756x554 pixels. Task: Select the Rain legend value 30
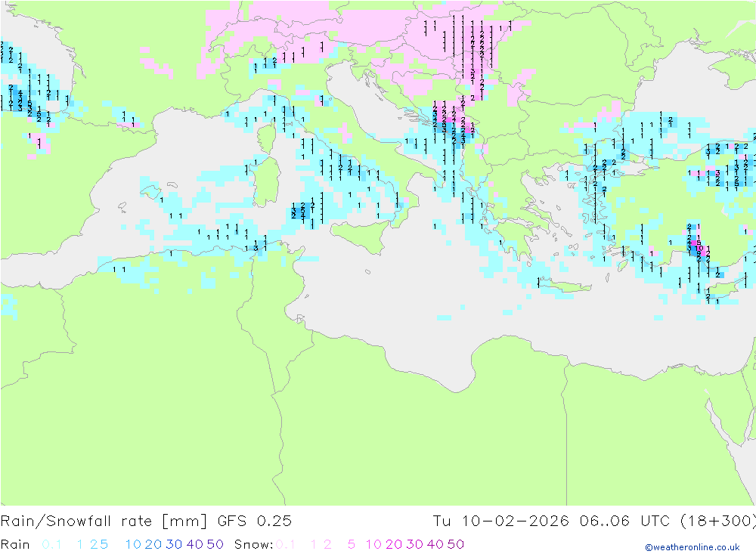pos(174,544)
